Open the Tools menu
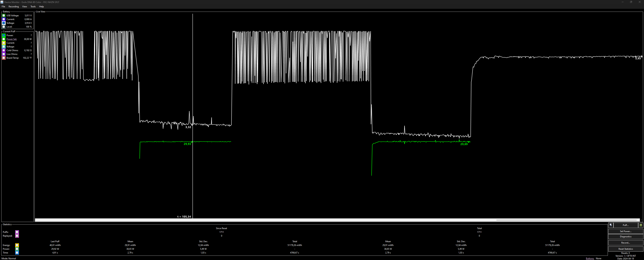The height and width of the screenshot is (260, 644). [x=33, y=7]
